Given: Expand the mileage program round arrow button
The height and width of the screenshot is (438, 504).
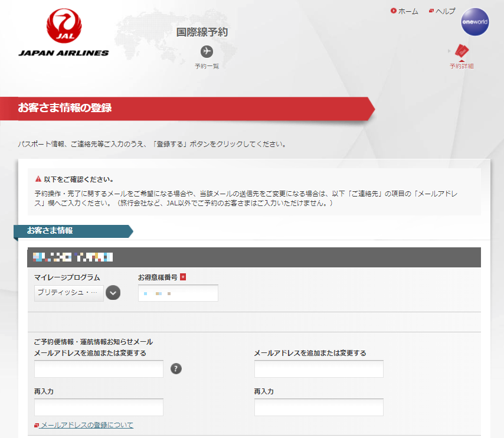Looking at the screenshot, I should point(113,293).
